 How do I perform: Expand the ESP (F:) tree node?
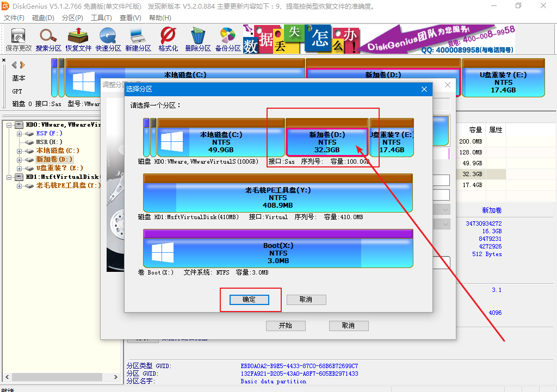click(19, 134)
